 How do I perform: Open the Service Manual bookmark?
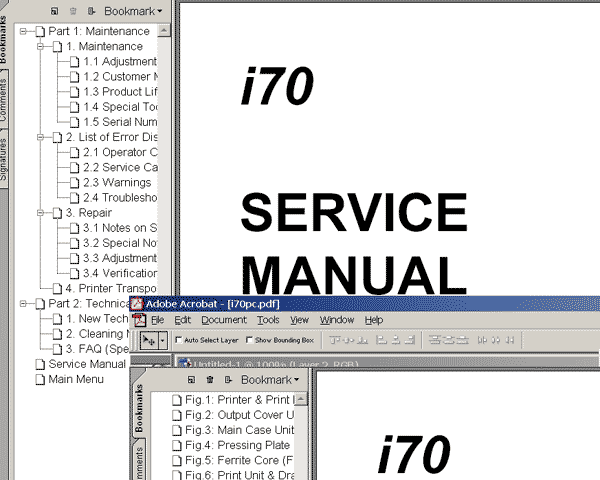click(x=87, y=364)
